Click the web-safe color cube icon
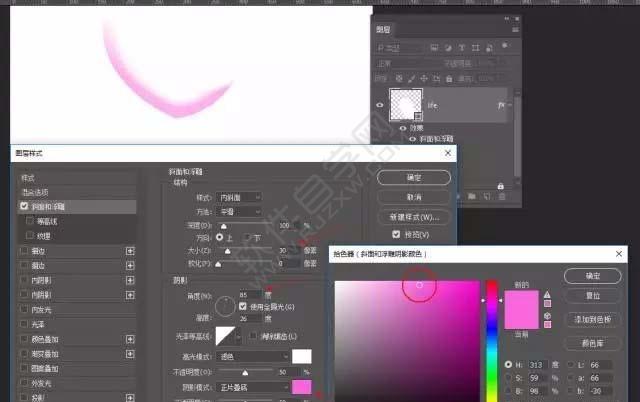Screen dimensions: 640x402 click(x=547, y=315)
